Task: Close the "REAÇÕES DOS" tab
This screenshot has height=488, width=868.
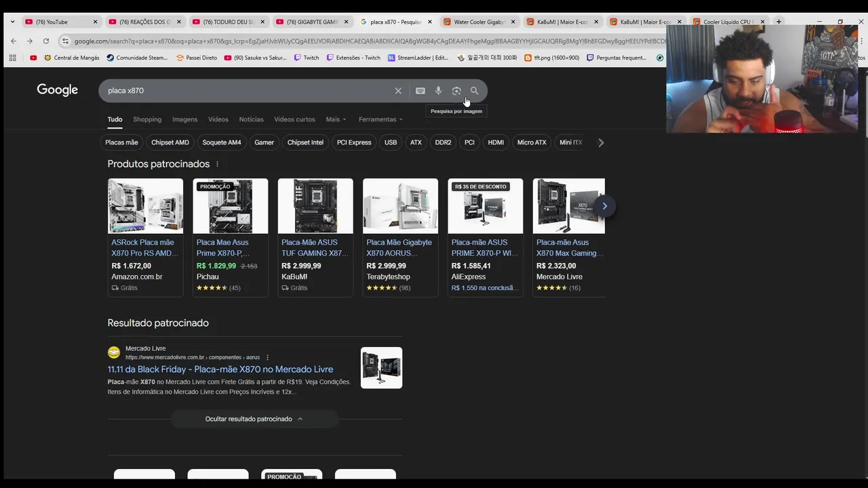Action: click(x=179, y=22)
